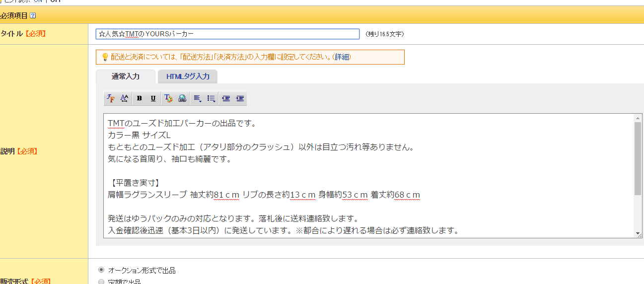Switch to the HTMLタグ入力 tab
Screen dimensions: 644x284
coord(188,76)
